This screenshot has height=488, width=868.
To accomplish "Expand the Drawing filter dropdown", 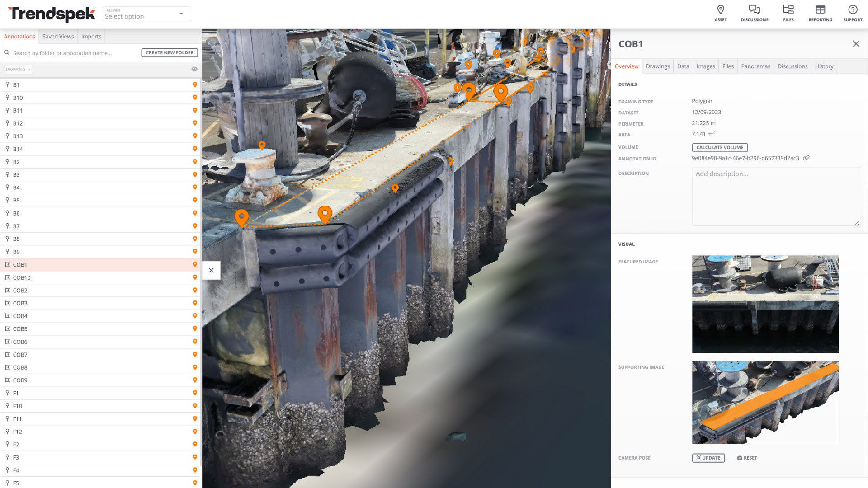I will [x=18, y=69].
